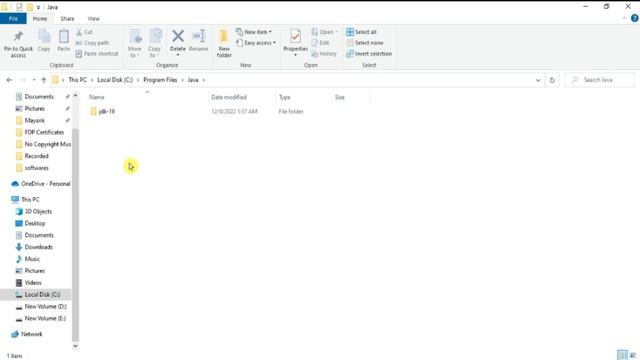Viewport: 640px width, 360px height.
Task: Click This PC in the address bar
Action: [78, 80]
